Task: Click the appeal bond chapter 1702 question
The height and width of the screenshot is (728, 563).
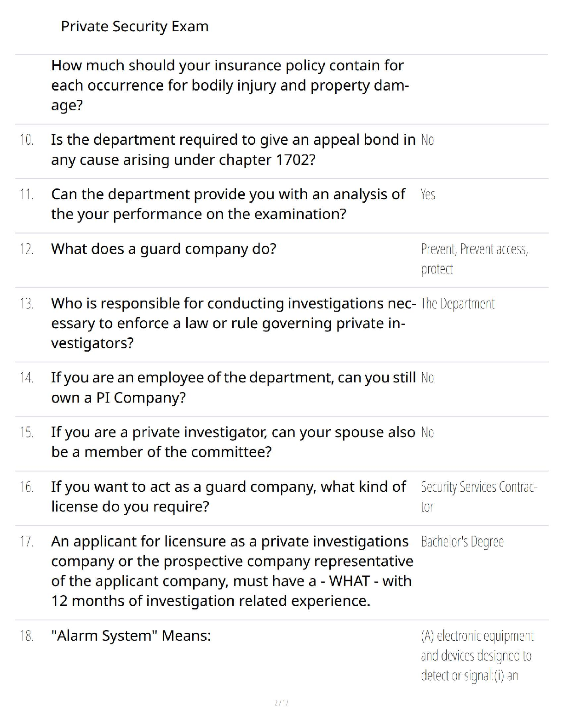Action: (233, 150)
